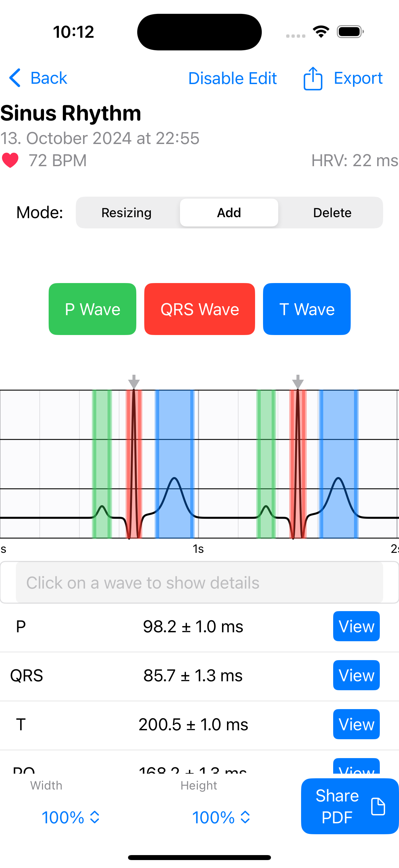Tap the Export share icon
Viewport: 399px width, 868px height.
313,78
